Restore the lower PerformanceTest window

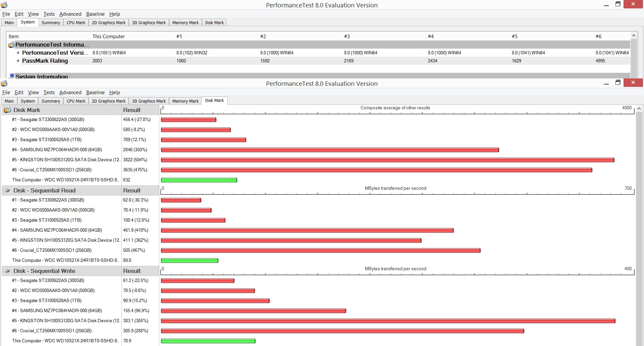618,83
